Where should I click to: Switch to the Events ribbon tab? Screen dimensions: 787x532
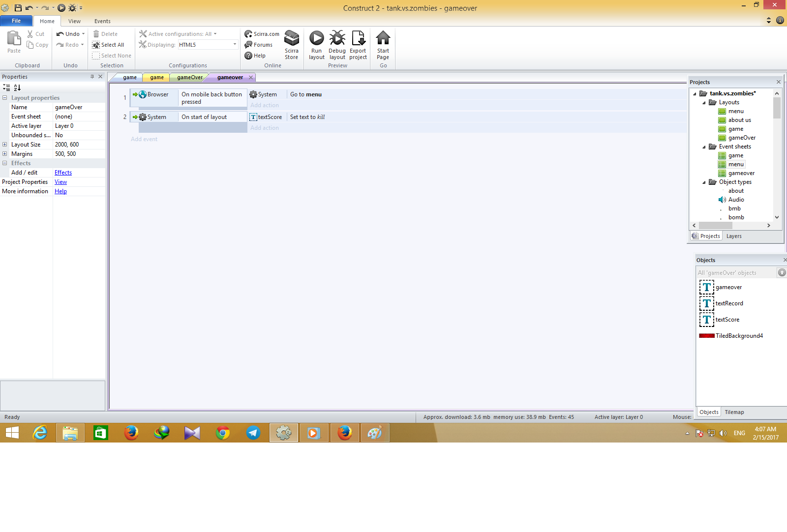[x=102, y=21]
